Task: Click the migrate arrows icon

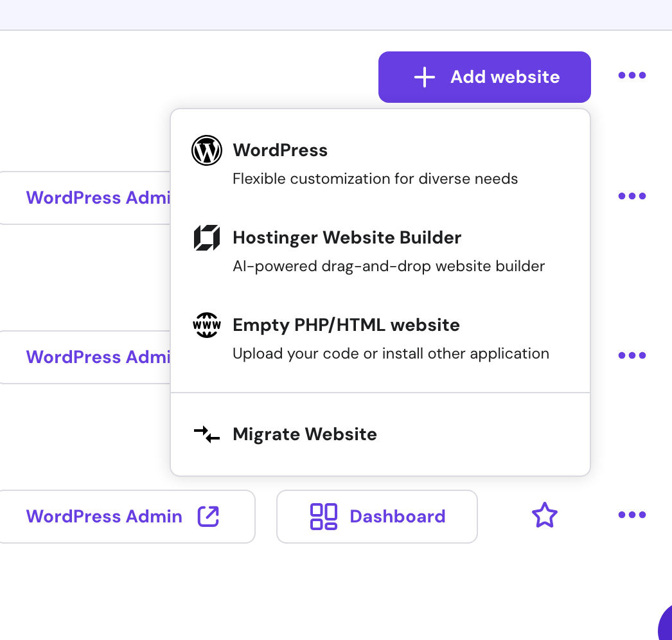Action: [x=207, y=434]
